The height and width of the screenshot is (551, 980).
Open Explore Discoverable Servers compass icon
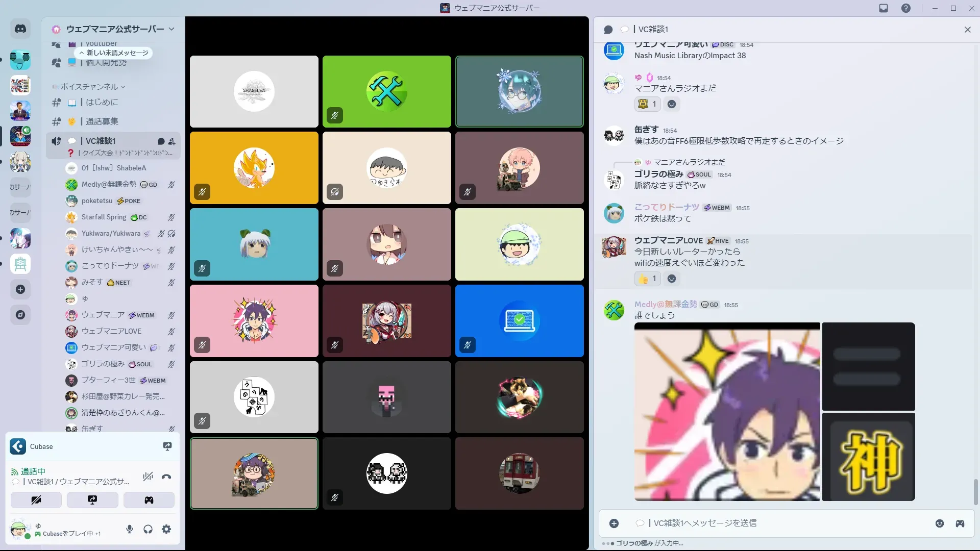click(x=20, y=315)
